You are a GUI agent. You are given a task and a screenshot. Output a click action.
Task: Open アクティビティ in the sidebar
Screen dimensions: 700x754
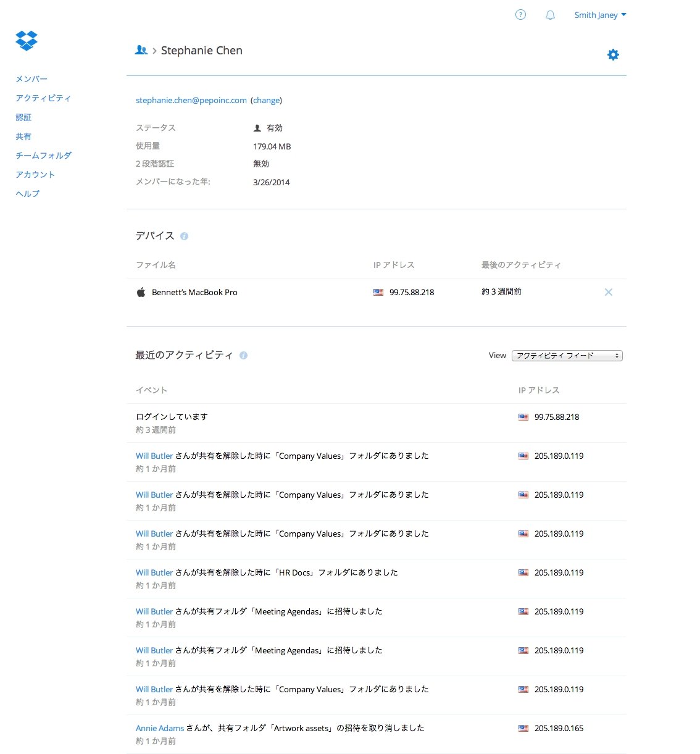pos(43,98)
